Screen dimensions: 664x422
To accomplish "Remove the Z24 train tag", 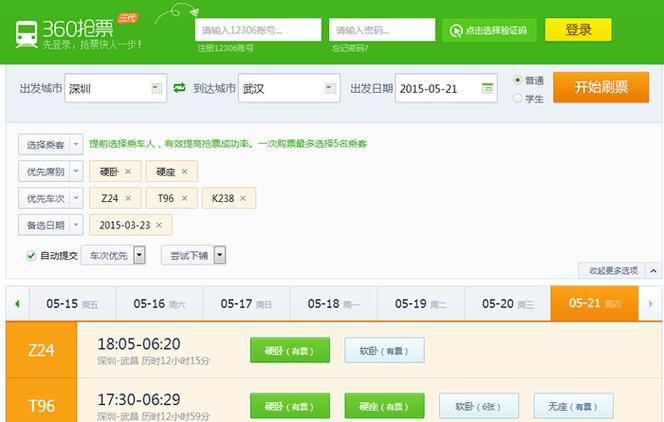I will click(x=127, y=198).
